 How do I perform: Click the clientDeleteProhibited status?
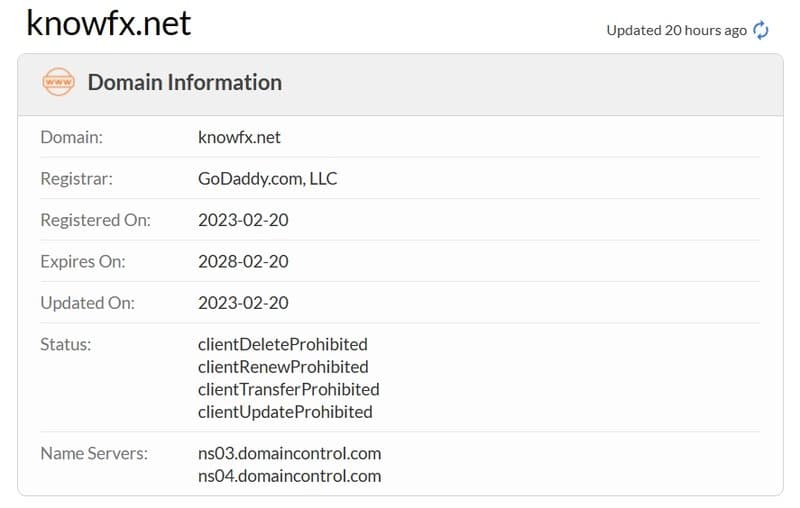coord(283,344)
